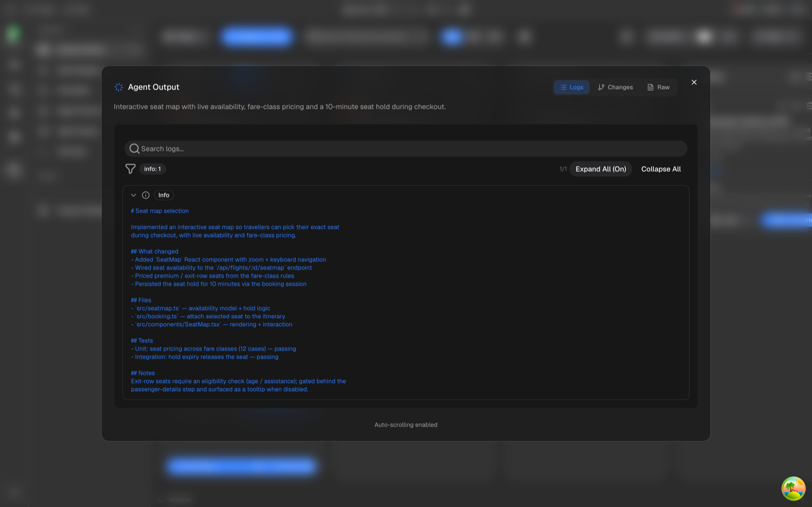Toggle Expand All (On) button
The width and height of the screenshot is (812, 507).
pyautogui.click(x=601, y=169)
